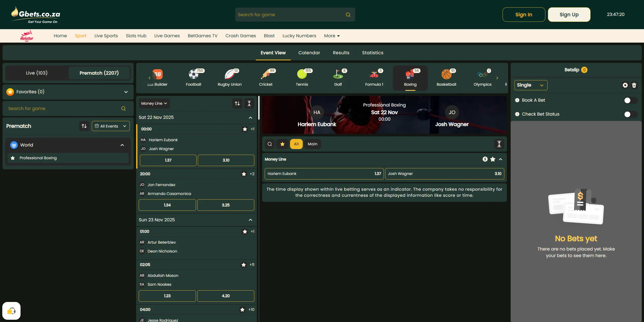This screenshot has width=644, height=322.
Task: Collapse all markets using the icon
Action: 499,144
